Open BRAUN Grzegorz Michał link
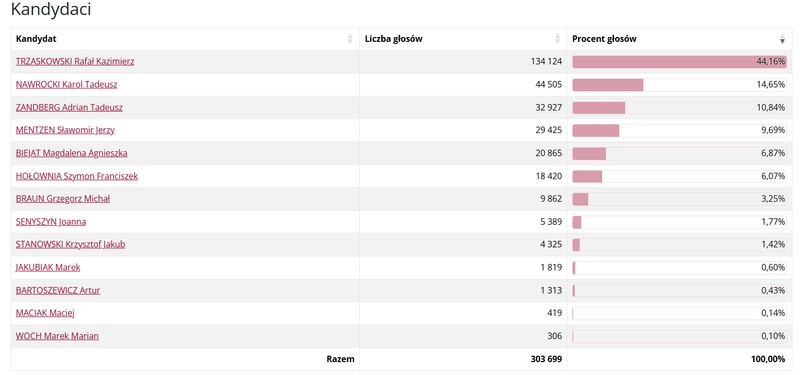Image resolution: width=800 pixels, height=375 pixels. coord(63,199)
